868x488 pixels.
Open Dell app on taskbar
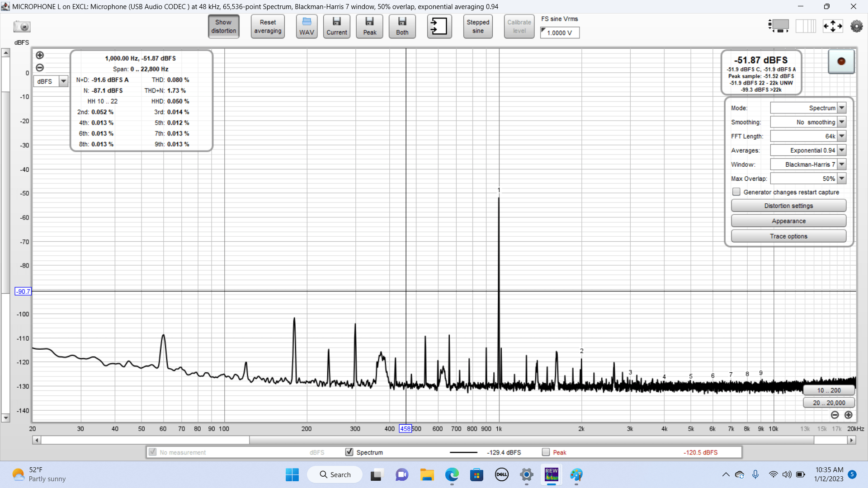pos(502,474)
